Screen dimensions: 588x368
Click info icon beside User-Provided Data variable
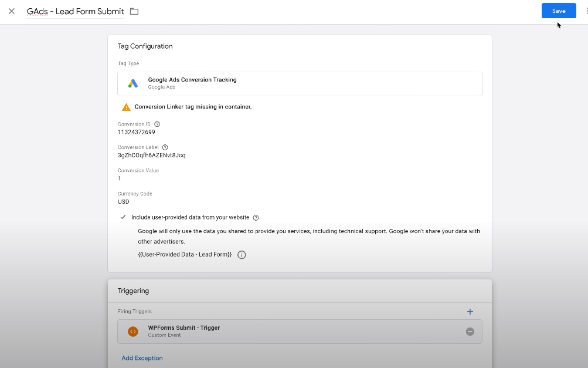pos(242,255)
